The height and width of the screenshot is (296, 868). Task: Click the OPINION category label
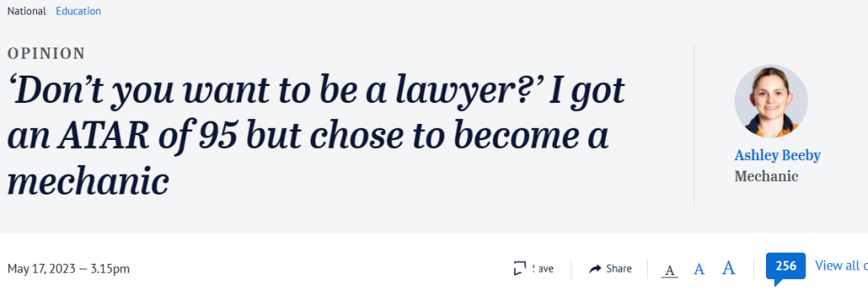pyautogui.click(x=46, y=53)
